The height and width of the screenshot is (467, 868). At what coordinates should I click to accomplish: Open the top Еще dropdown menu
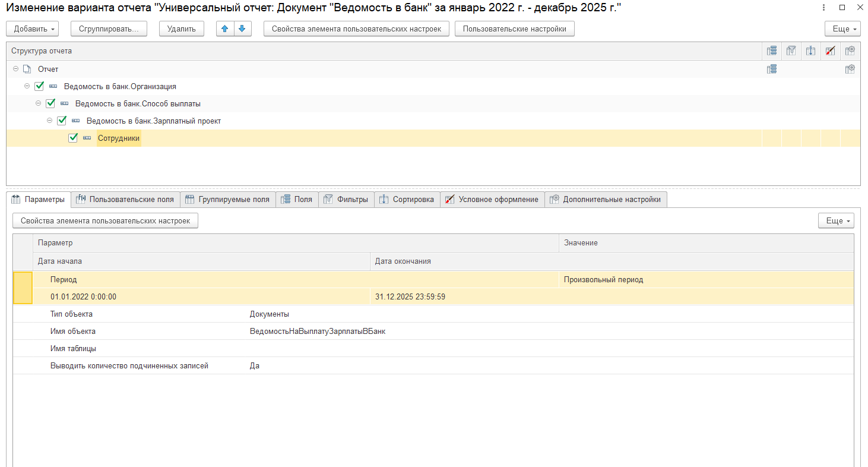(x=842, y=29)
